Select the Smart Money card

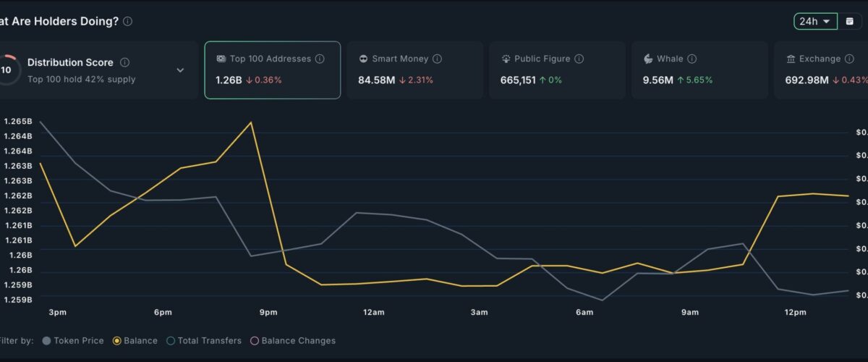tap(414, 70)
